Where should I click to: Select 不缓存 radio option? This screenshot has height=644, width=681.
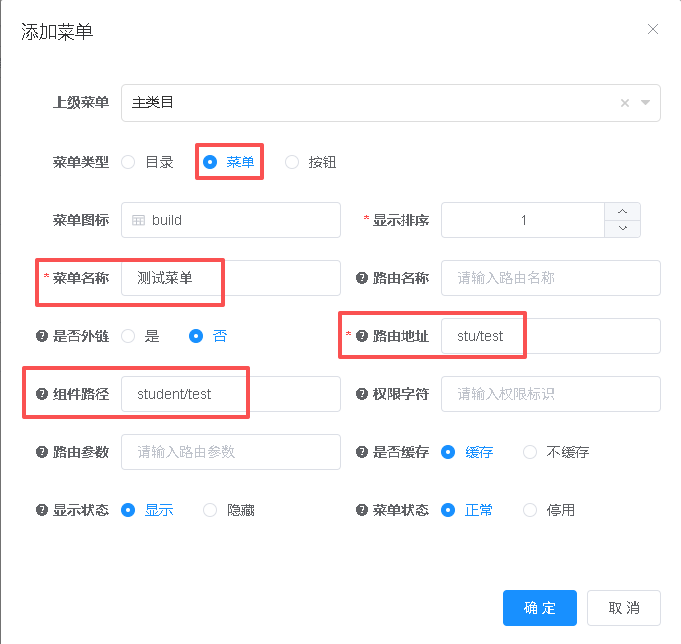(530, 452)
